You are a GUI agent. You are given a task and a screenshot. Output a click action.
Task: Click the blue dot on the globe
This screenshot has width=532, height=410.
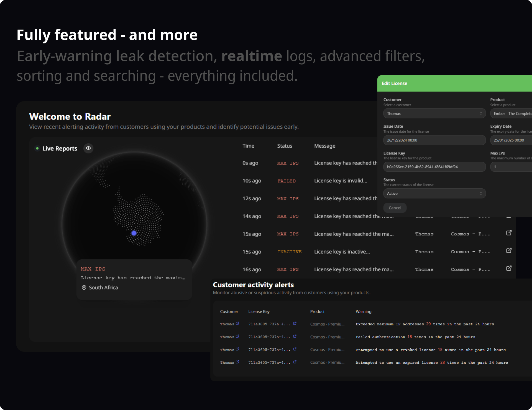coord(134,233)
